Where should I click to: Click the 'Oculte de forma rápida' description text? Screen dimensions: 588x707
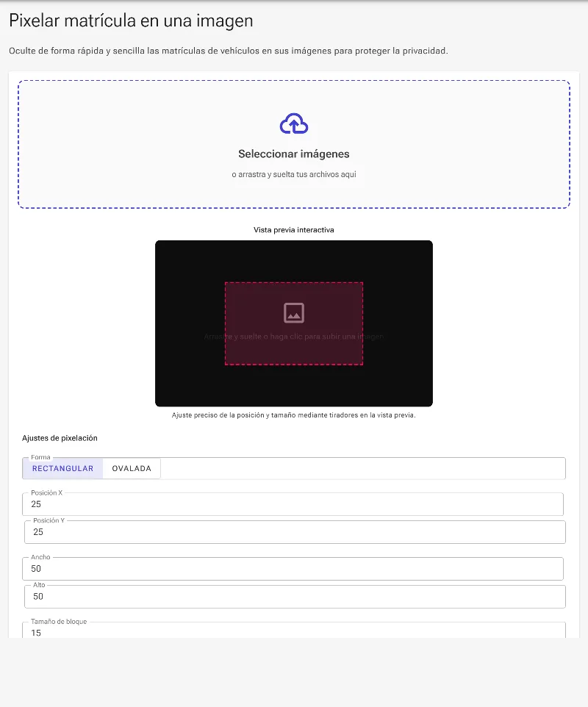point(229,51)
